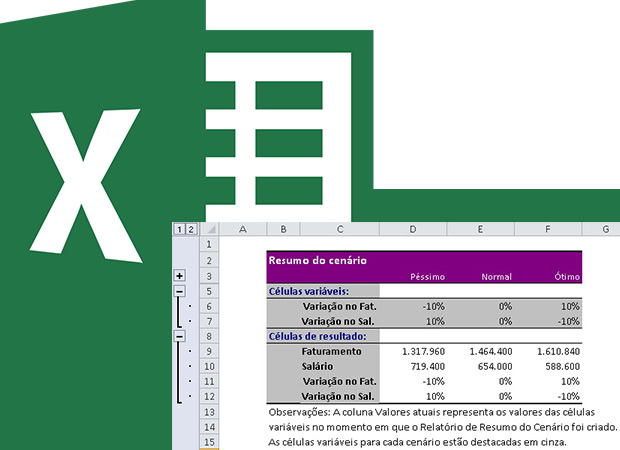Image resolution: width=620 pixels, height=450 pixels.
Task: Click the 'Faturamento' label cell
Action: [x=331, y=352]
